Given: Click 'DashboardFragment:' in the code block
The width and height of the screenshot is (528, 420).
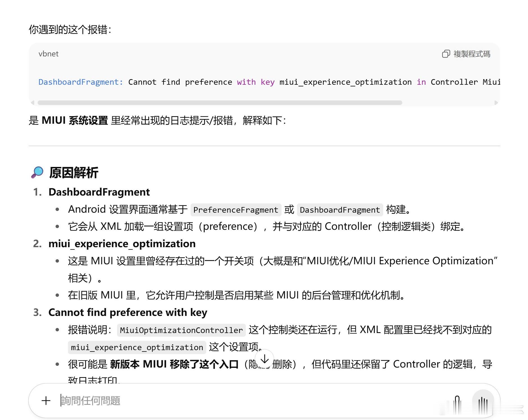Looking at the screenshot, I should click(81, 82).
